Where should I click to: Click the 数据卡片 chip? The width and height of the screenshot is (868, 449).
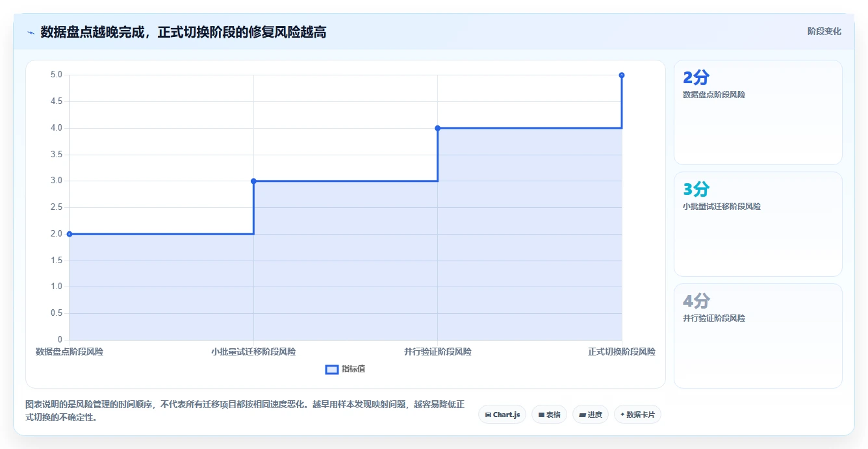click(637, 415)
